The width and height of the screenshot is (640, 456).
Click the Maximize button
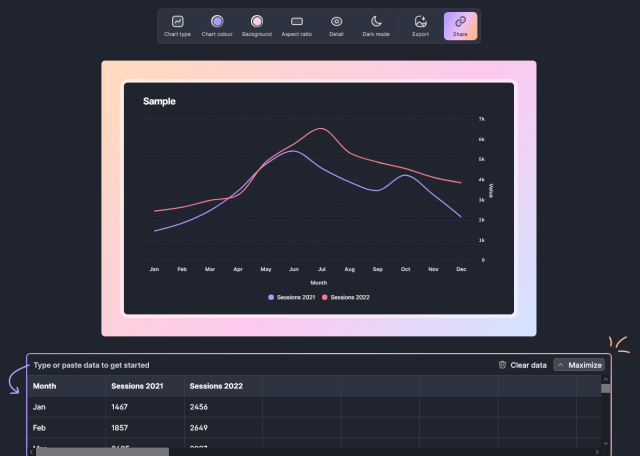[579, 365]
